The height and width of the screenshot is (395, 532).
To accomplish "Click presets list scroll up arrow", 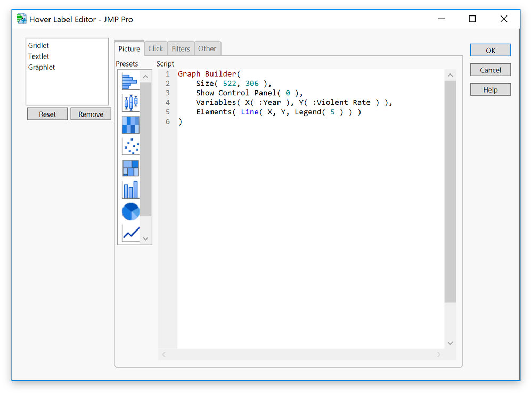I will pyautogui.click(x=145, y=76).
